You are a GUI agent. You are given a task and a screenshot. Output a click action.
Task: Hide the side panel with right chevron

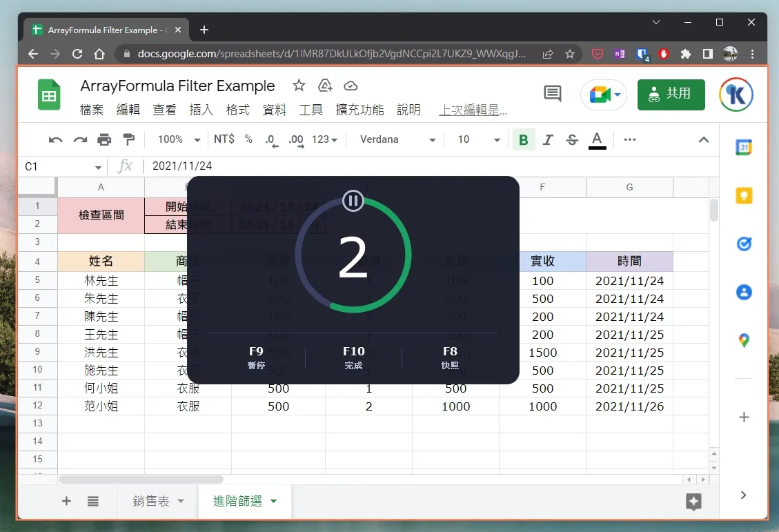tap(743, 495)
